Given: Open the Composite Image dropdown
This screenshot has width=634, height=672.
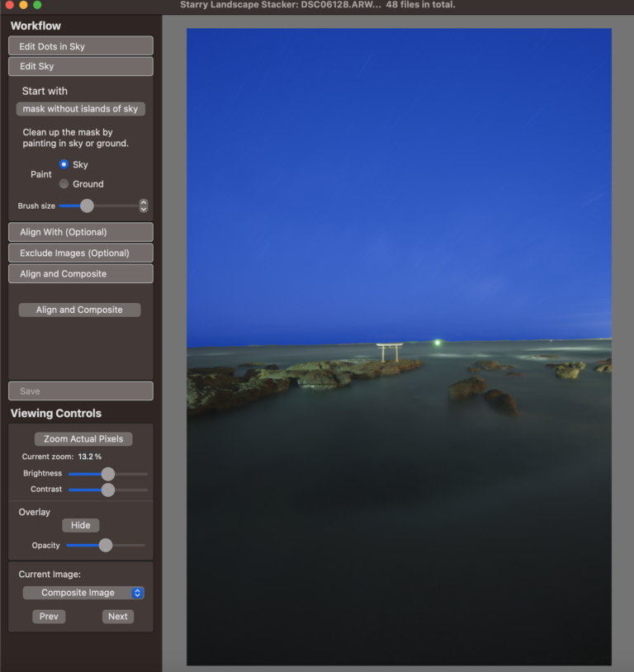Looking at the screenshot, I should (83, 593).
